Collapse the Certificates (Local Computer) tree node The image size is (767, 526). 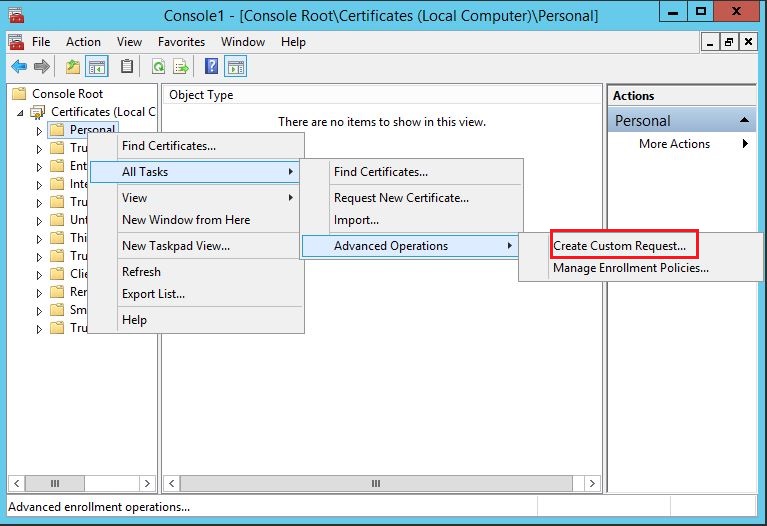(x=21, y=112)
